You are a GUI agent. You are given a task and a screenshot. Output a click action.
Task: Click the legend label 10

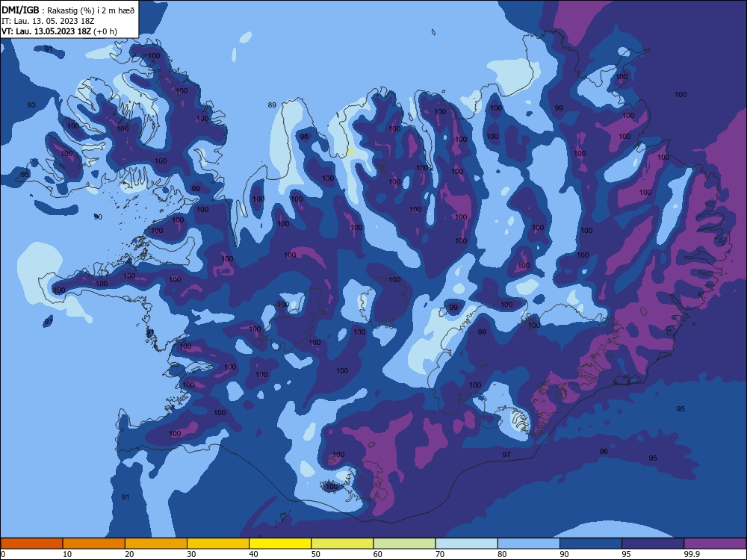point(67,554)
